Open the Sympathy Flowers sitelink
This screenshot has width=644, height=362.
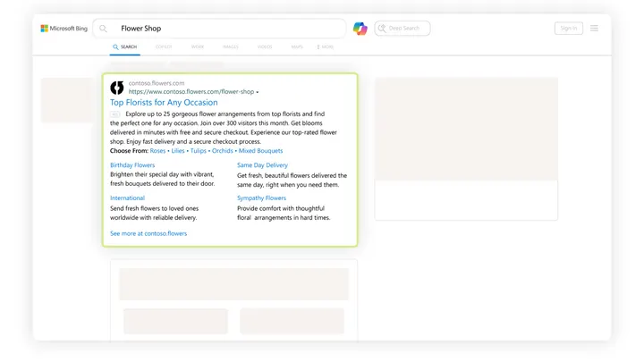point(261,198)
